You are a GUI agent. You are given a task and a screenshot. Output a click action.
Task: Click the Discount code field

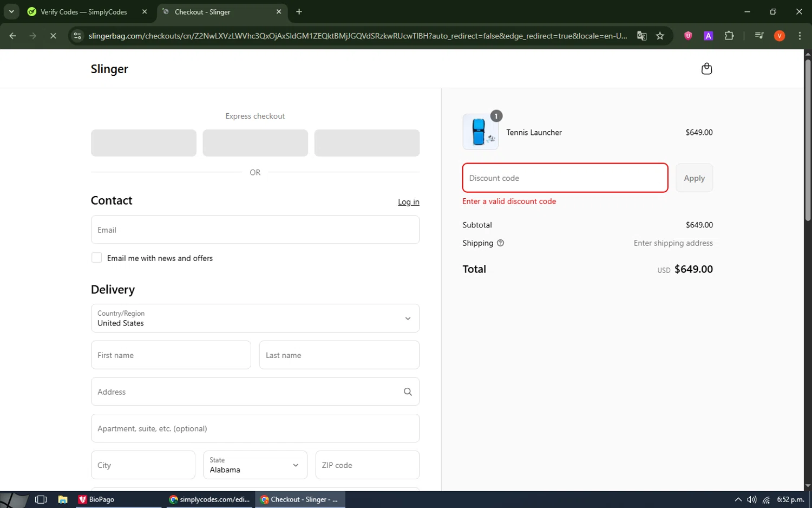click(x=565, y=178)
